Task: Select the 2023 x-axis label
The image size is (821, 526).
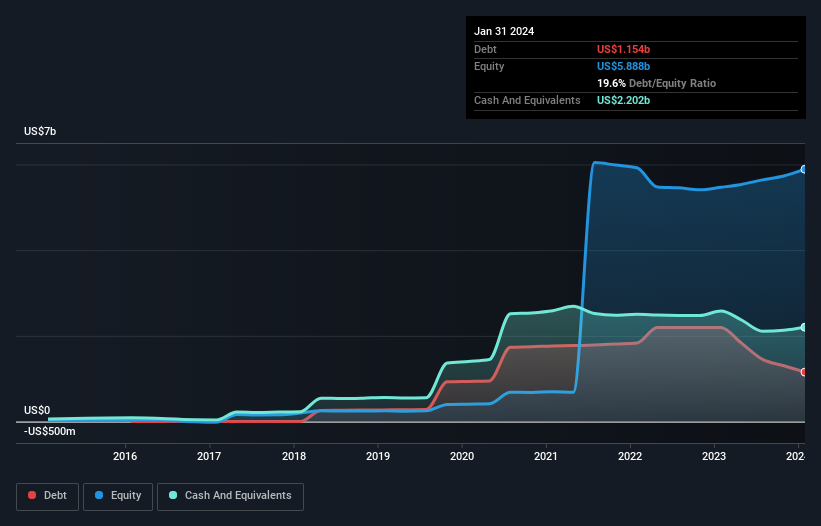Action: [714, 456]
